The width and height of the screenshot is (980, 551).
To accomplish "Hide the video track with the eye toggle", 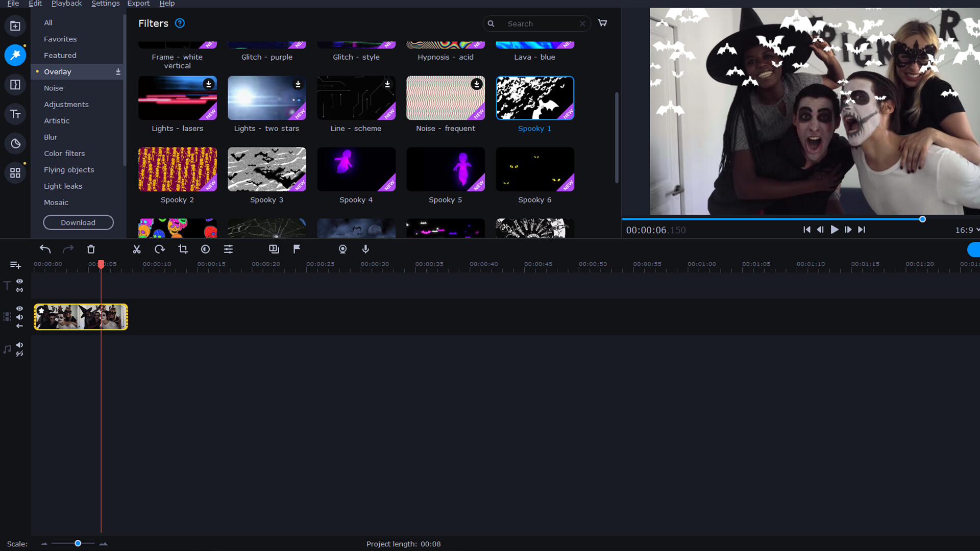I will 19,308.
